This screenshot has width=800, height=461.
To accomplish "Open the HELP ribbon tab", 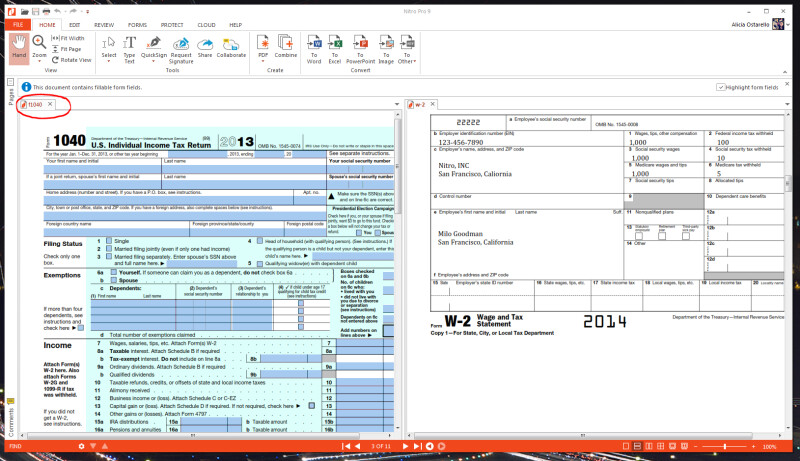I will [x=235, y=24].
